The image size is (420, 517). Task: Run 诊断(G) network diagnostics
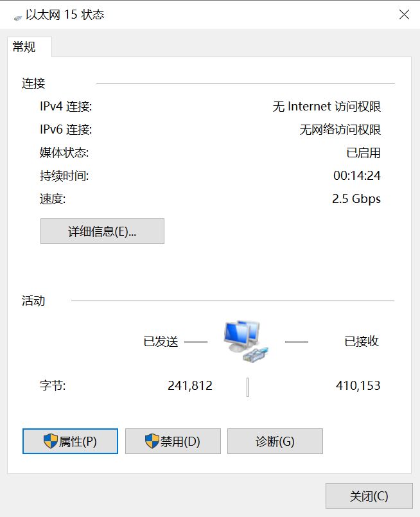275,441
